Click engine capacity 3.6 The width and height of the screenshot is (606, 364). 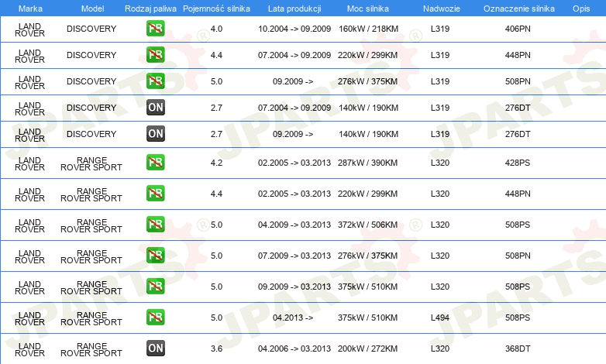coord(216,349)
